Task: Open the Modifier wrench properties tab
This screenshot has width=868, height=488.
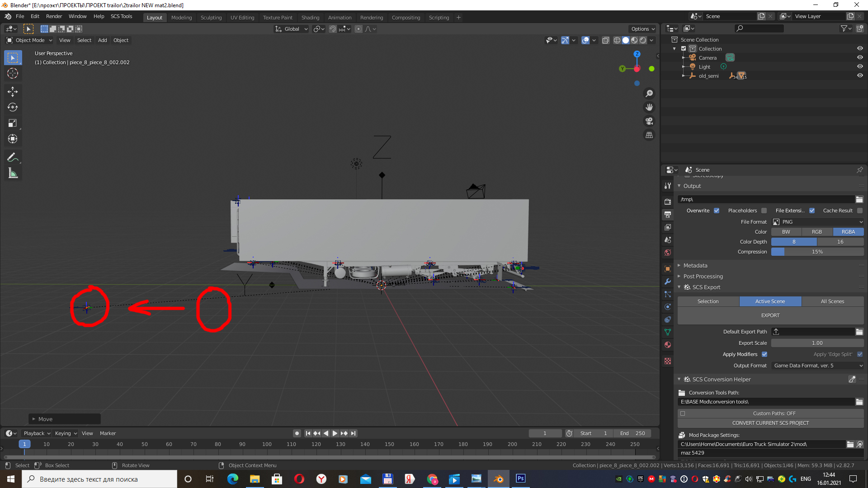Action: 668,282
